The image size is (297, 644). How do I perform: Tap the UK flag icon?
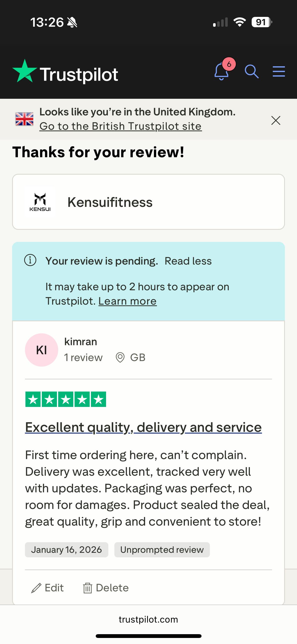click(x=24, y=119)
